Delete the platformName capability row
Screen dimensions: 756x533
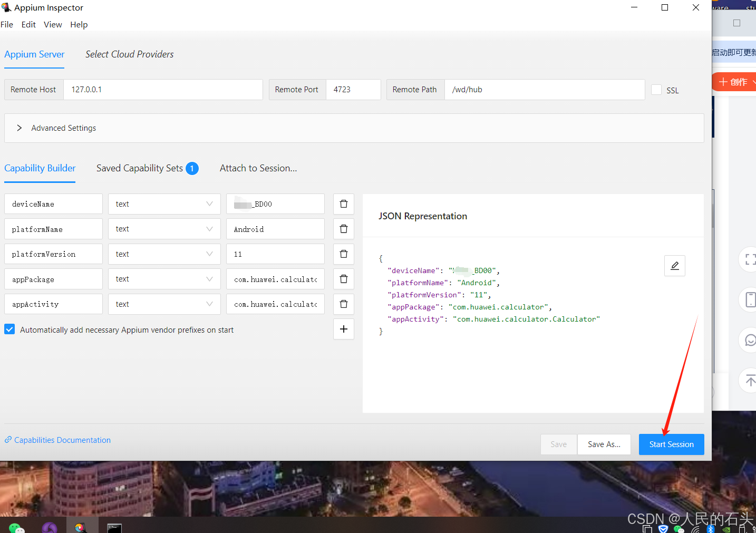[x=344, y=229]
